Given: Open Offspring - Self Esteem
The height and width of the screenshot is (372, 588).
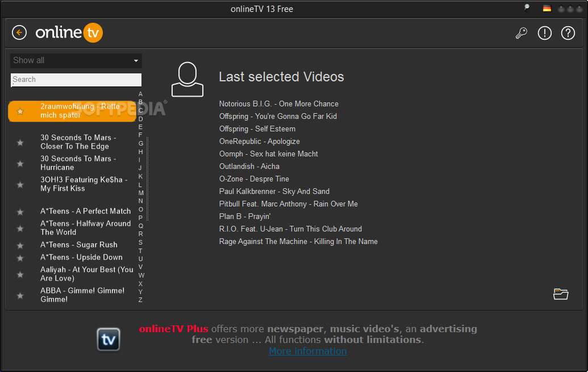Looking at the screenshot, I should tap(257, 129).
